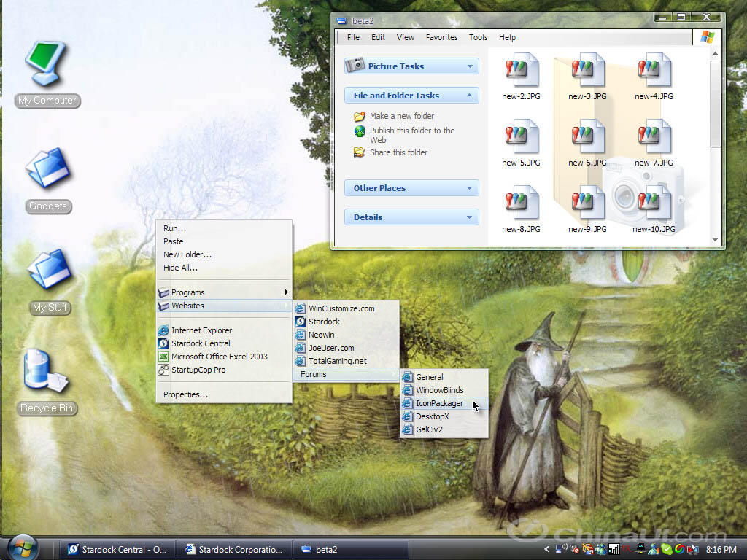747x560 pixels.
Task: Choose Properties... from the context menu
Action: point(224,394)
